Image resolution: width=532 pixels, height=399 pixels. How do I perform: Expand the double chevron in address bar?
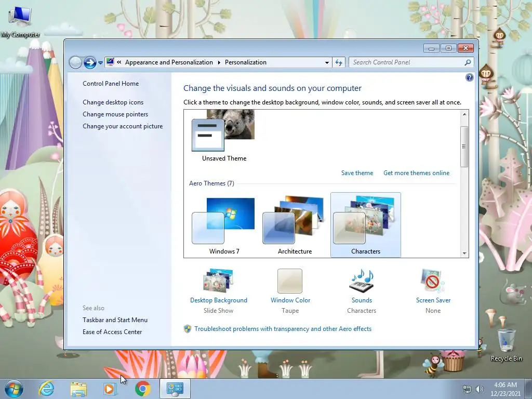coord(119,62)
